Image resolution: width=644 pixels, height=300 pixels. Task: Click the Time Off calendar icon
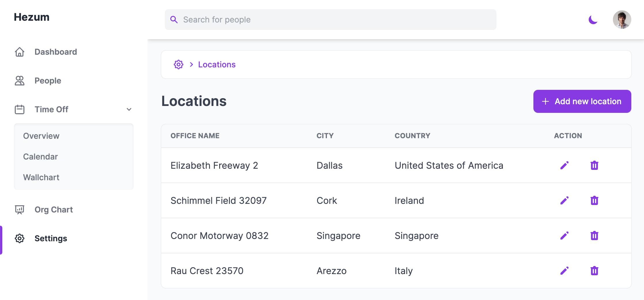pyautogui.click(x=20, y=109)
